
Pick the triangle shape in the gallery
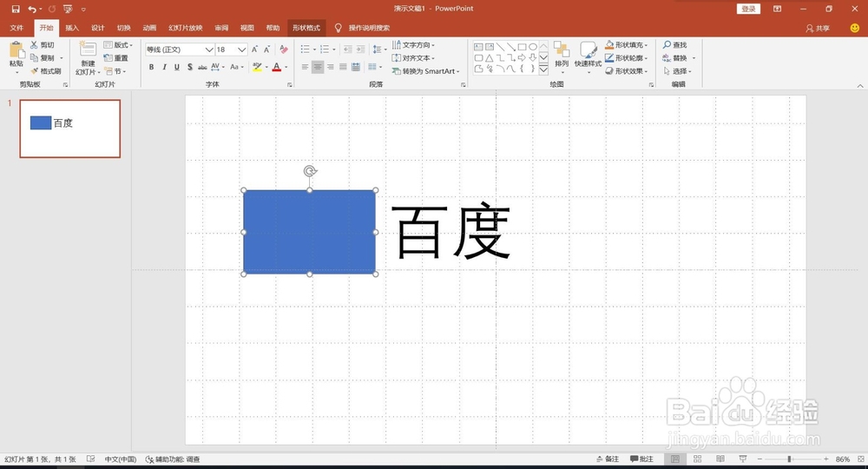pos(490,57)
